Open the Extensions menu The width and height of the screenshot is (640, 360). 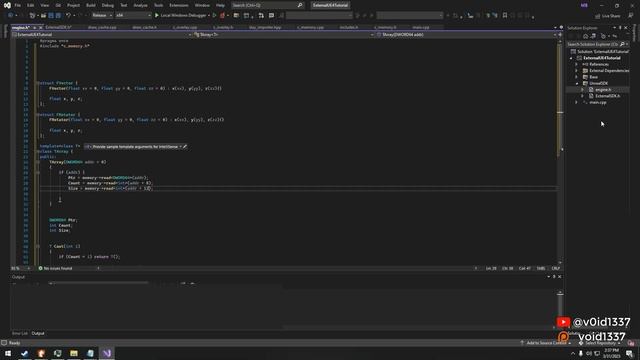[x=179, y=5]
